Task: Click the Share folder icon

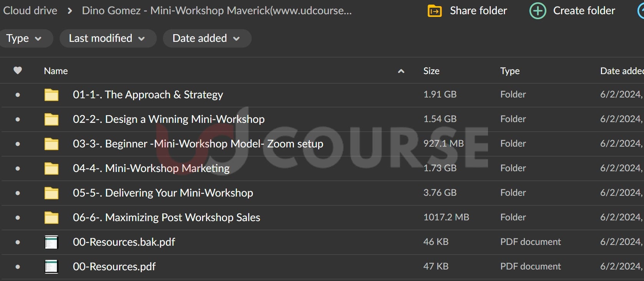Action: coord(435,11)
